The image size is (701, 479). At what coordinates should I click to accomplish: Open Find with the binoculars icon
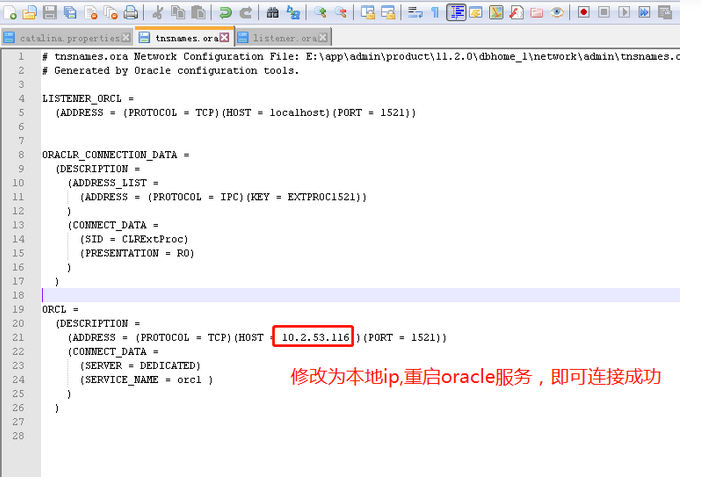pos(272,13)
